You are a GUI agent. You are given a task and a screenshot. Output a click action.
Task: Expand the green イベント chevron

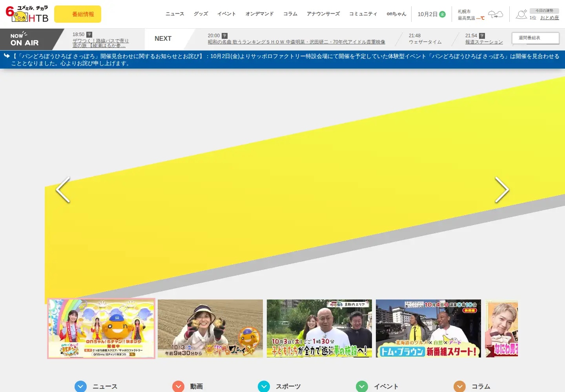pyautogui.click(x=362, y=387)
